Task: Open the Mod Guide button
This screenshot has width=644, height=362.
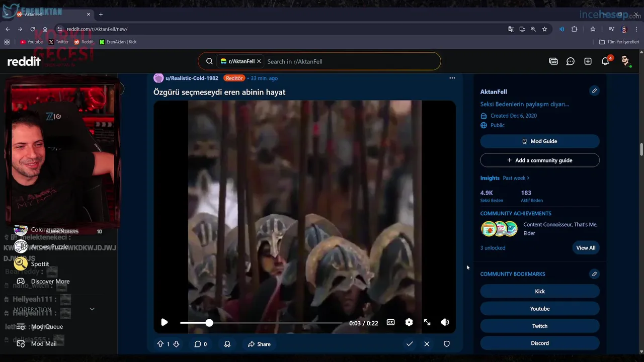Action: pyautogui.click(x=540, y=141)
